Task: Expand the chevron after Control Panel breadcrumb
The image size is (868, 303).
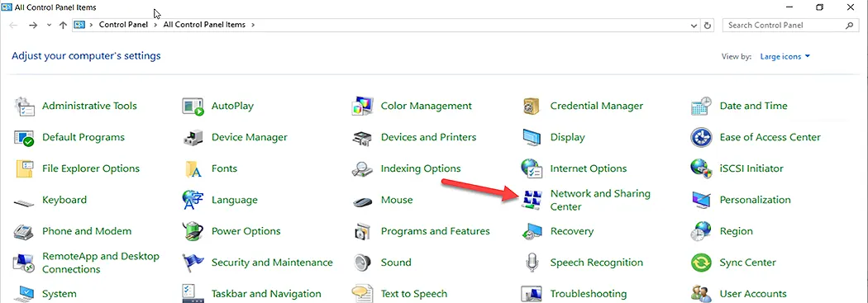Action: pyautogui.click(x=156, y=25)
